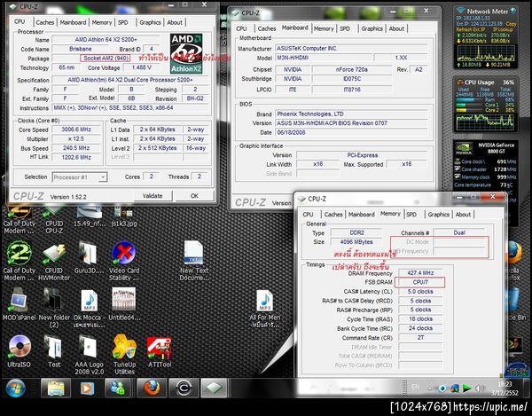Launch ATITool from desktop

pos(160,351)
